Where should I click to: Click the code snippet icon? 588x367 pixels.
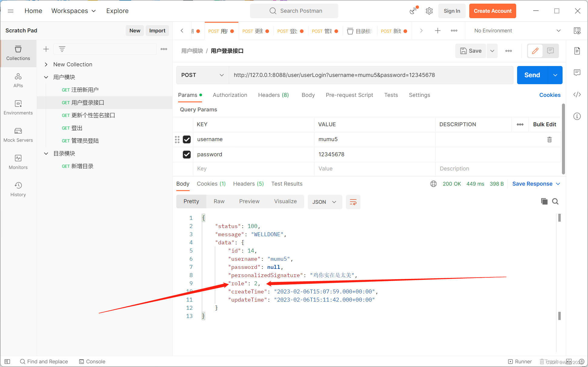point(577,94)
